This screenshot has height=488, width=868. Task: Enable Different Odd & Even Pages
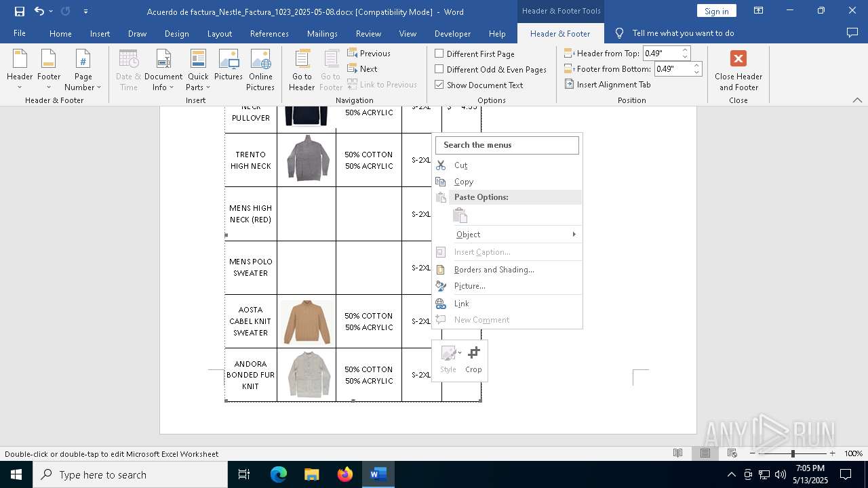[439, 69]
